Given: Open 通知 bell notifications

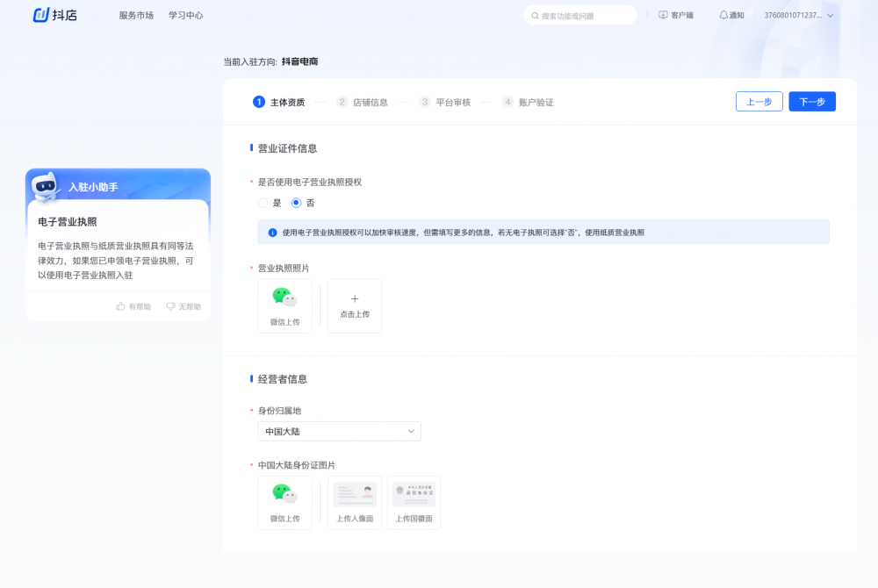Looking at the screenshot, I should click(723, 15).
